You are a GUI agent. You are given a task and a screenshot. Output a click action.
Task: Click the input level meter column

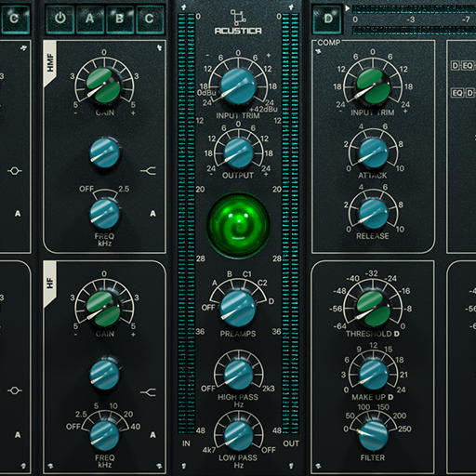186,223
